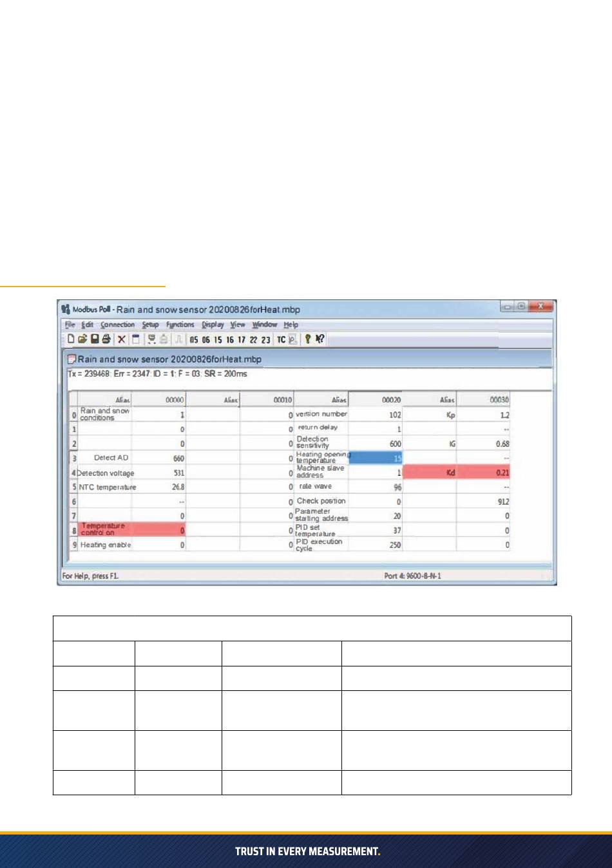Screen dimensions: 612x868
Task: Click the value 912 in column 00030
Action: [x=503, y=502]
